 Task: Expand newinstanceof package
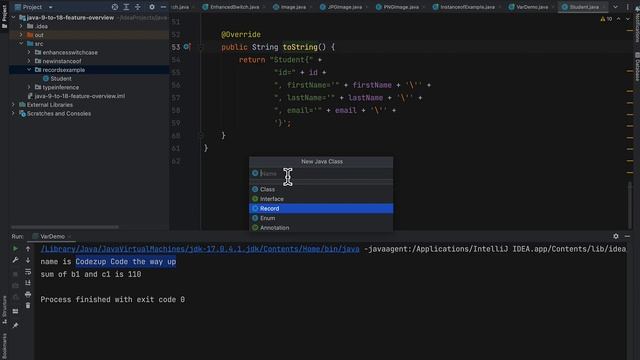click(x=29, y=61)
